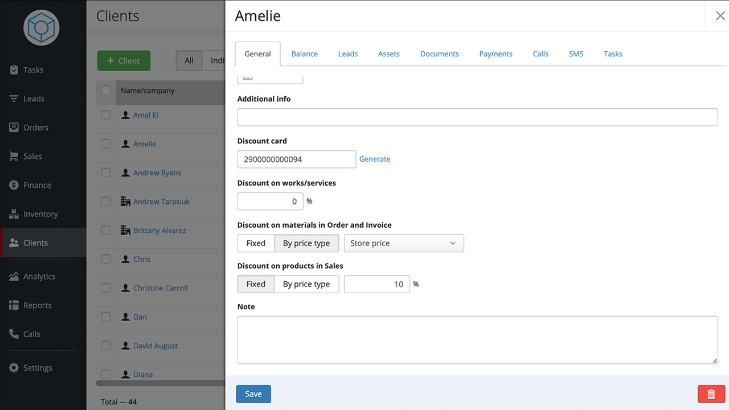Viewport: 729px width, 410px height.
Task: Set materials discount to Fixed
Action: [x=255, y=243]
